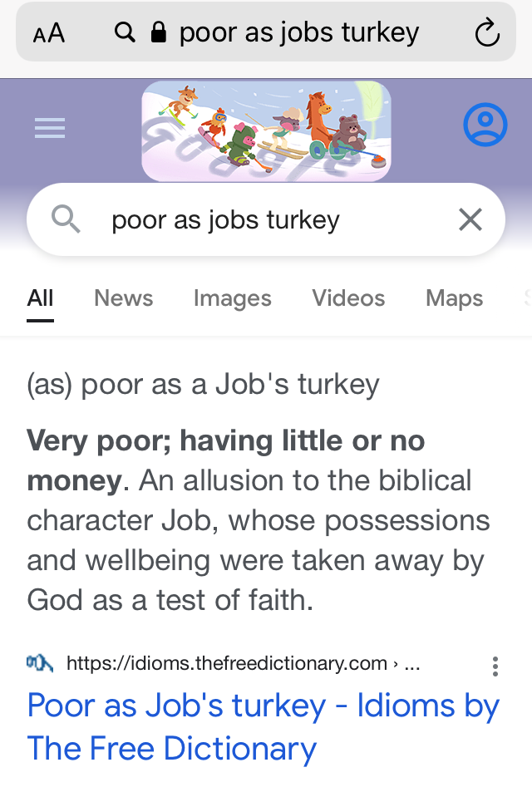
Task: Select the All results tab
Action: tap(40, 298)
